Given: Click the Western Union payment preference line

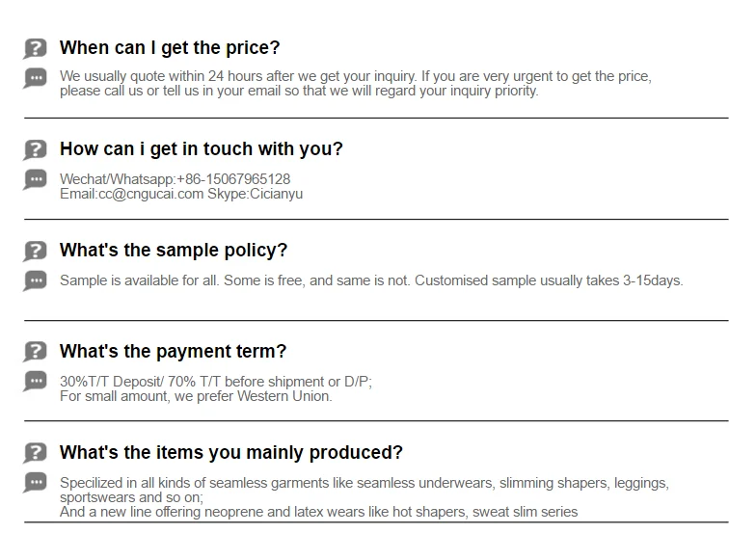Looking at the screenshot, I should click(x=196, y=396).
